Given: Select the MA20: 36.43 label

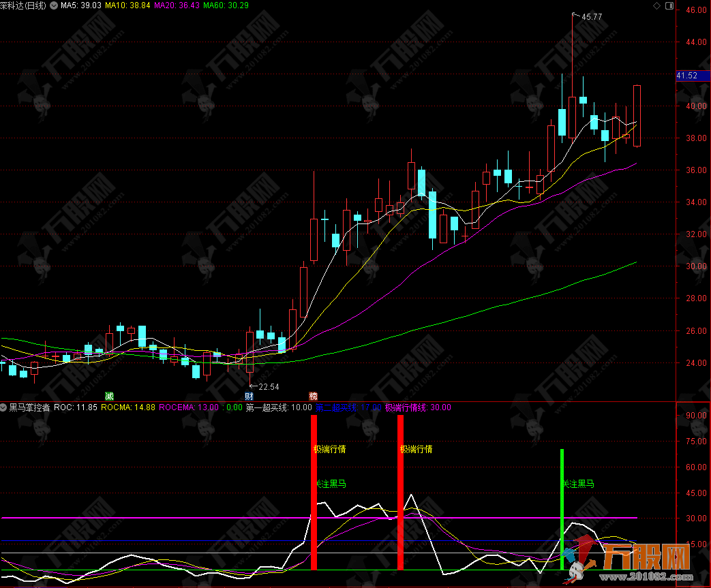Looking at the screenshot, I should (x=177, y=5).
